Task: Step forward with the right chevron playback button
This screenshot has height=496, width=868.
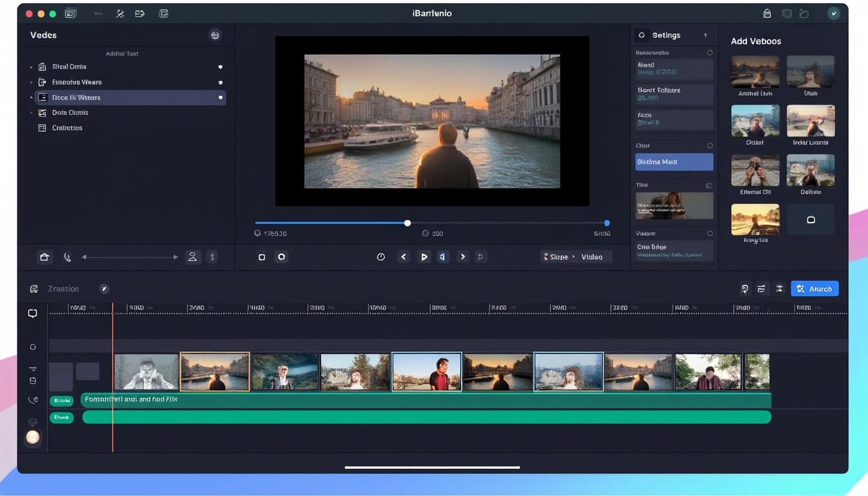Action: (462, 257)
